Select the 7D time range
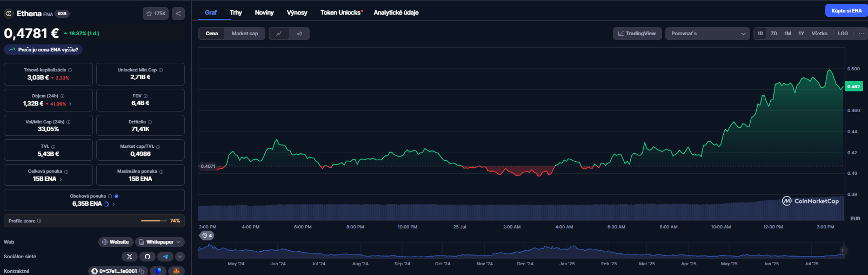868x275 pixels. [x=773, y=34]
